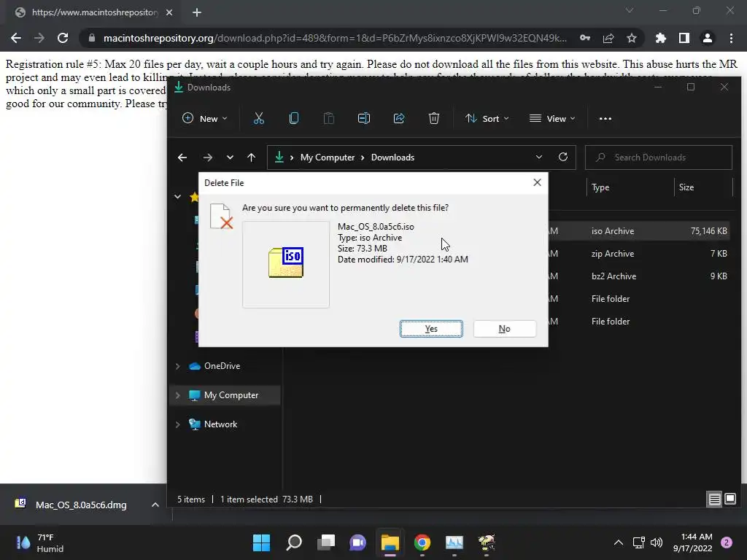The width and height of the screenshot is (747, 560).
Task: Cancel deletion with the No button
Action: coord(505,329)
